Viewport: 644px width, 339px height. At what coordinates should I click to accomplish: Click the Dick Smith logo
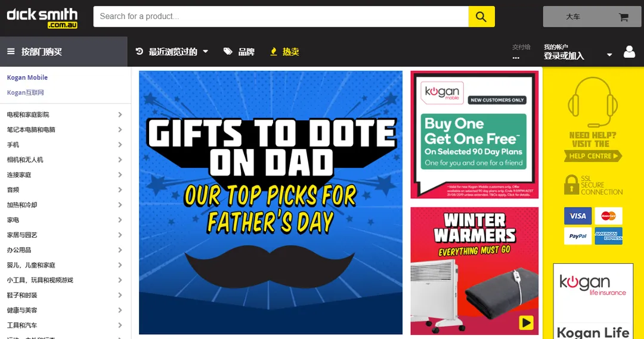[x=42, y=18]
